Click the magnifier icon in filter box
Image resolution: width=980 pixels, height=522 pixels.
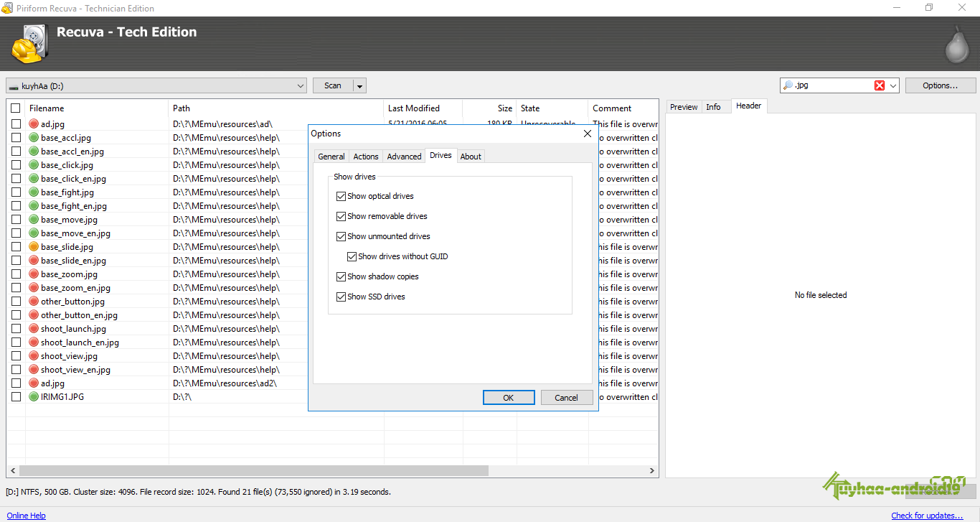pos(788,85)
